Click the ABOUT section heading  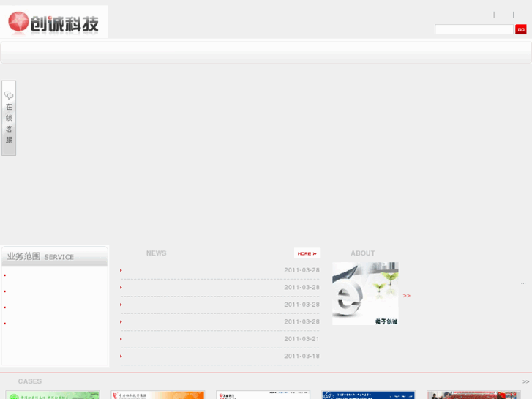[363, 253]
